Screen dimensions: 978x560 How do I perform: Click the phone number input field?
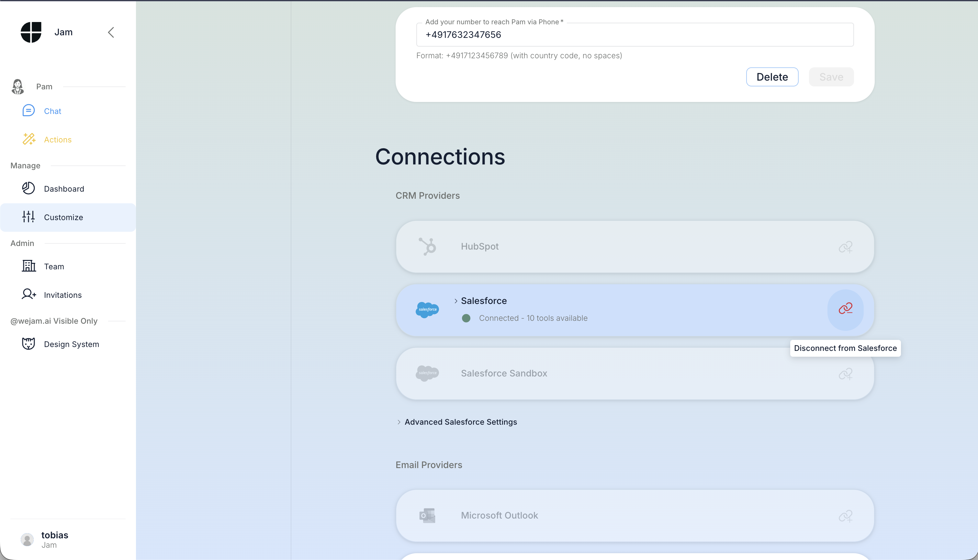(x=635, y=35)
